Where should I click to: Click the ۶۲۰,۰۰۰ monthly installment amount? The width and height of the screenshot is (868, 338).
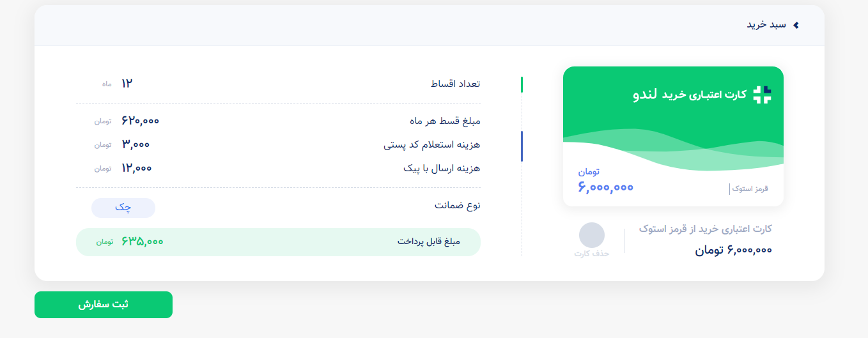(x=140, y=120)
